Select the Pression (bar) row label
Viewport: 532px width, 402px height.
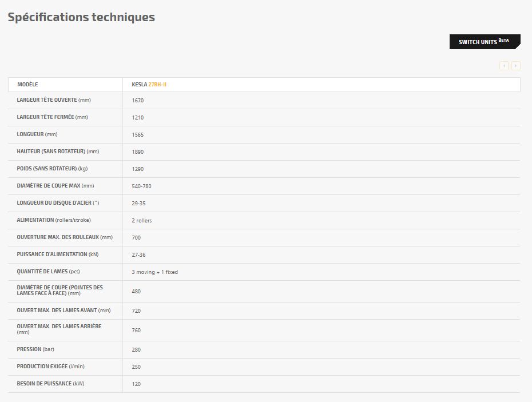coord(35,349)
